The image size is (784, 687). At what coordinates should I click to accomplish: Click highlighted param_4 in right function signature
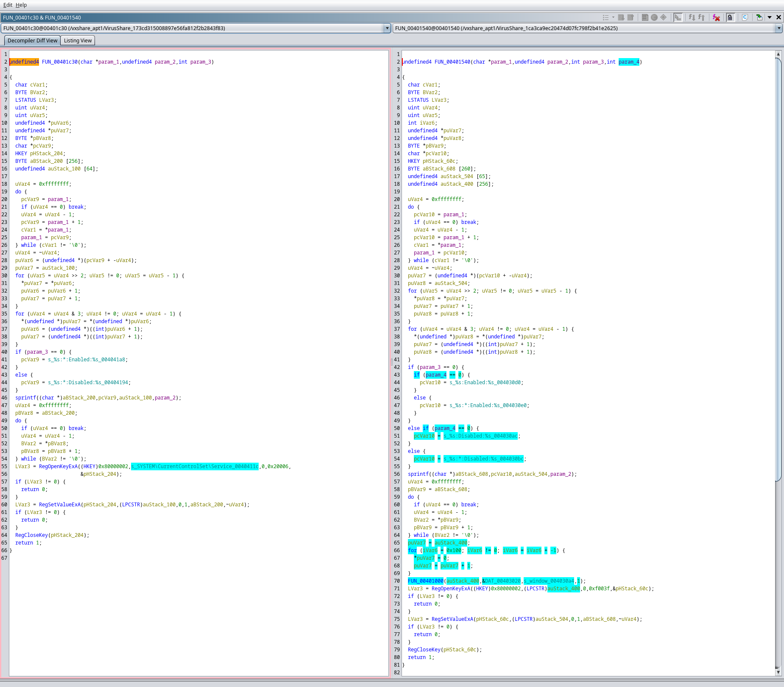(x=629, y=62)
